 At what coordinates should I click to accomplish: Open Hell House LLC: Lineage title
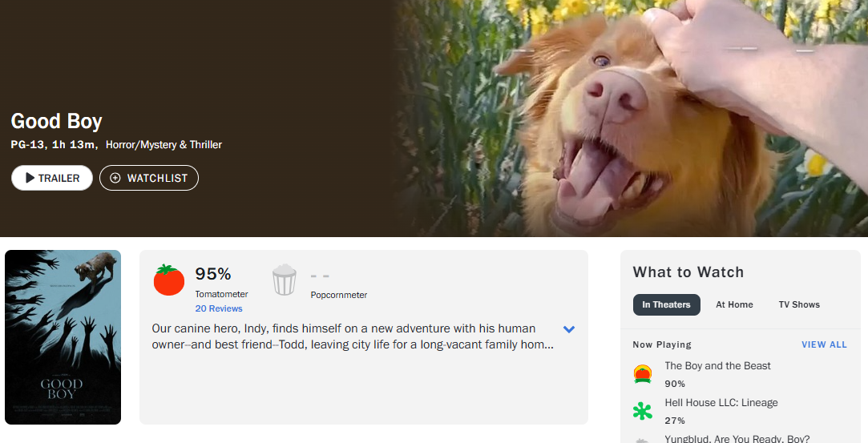[721, 403]
